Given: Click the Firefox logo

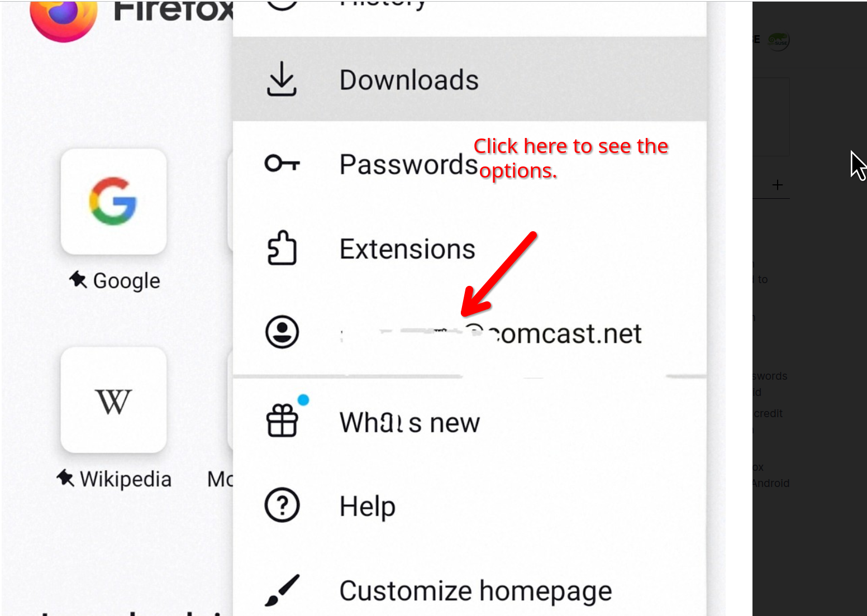Looking at the screenshot, I should click(x=64, y=20).
